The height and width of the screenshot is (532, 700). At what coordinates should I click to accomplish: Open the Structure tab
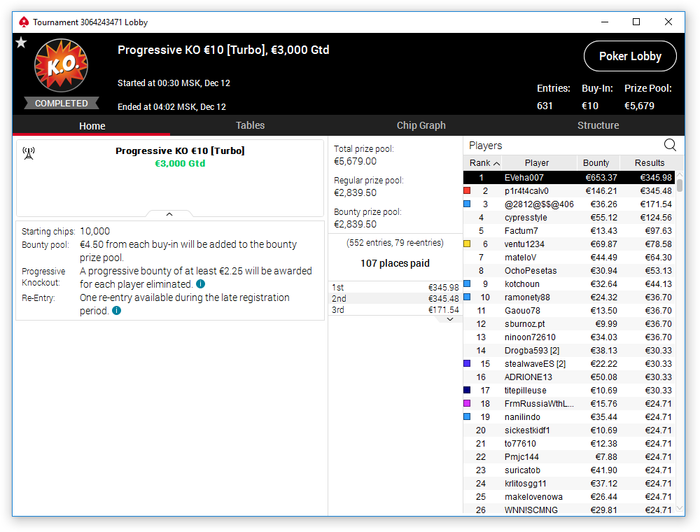coord(598,125)
